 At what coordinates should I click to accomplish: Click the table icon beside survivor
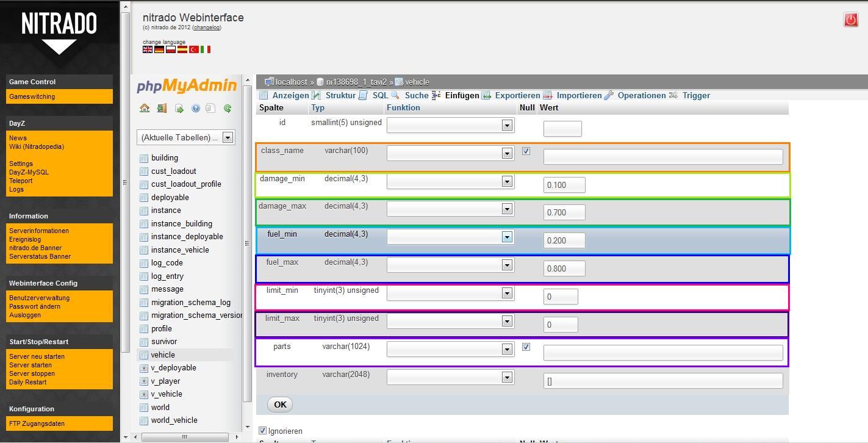[144, 342]
